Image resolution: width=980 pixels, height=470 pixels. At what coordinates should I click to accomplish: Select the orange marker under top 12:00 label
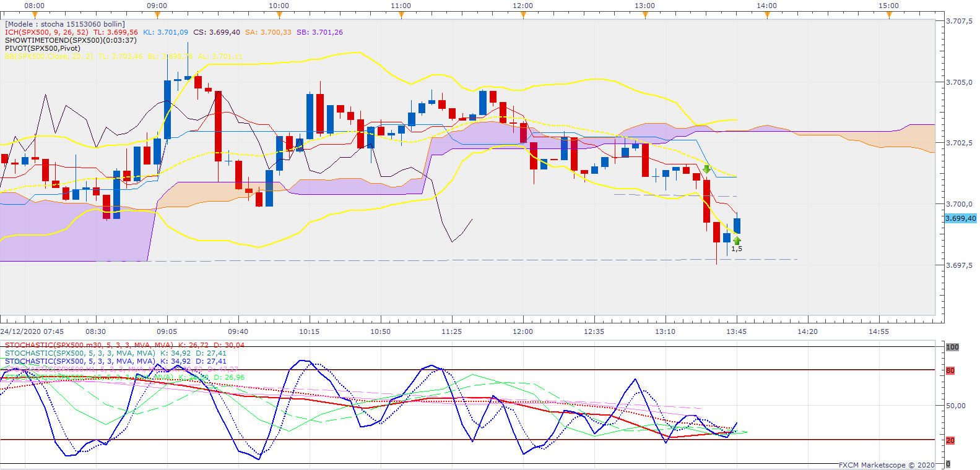[523, 15]
